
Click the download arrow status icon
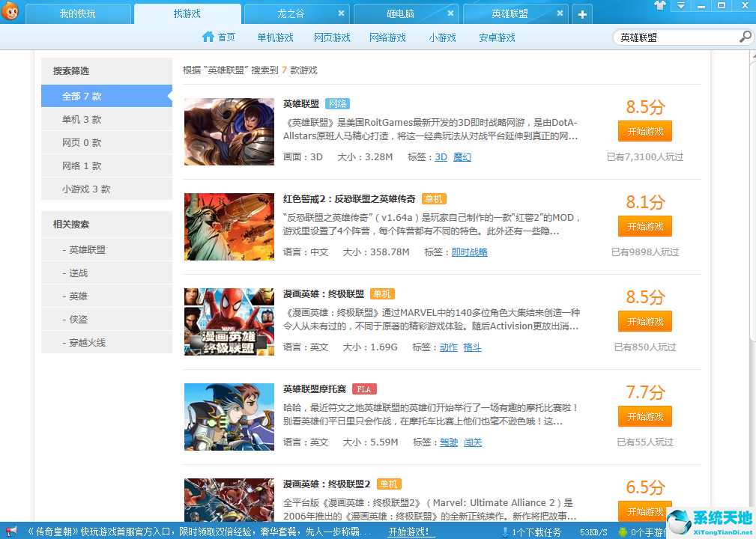505,532
